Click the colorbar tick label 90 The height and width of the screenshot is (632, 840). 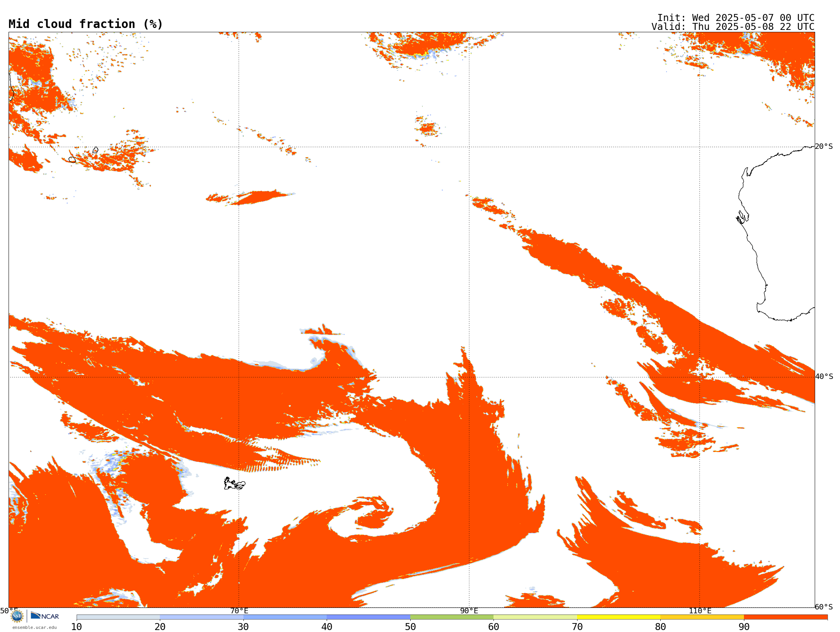pos(744,627)
